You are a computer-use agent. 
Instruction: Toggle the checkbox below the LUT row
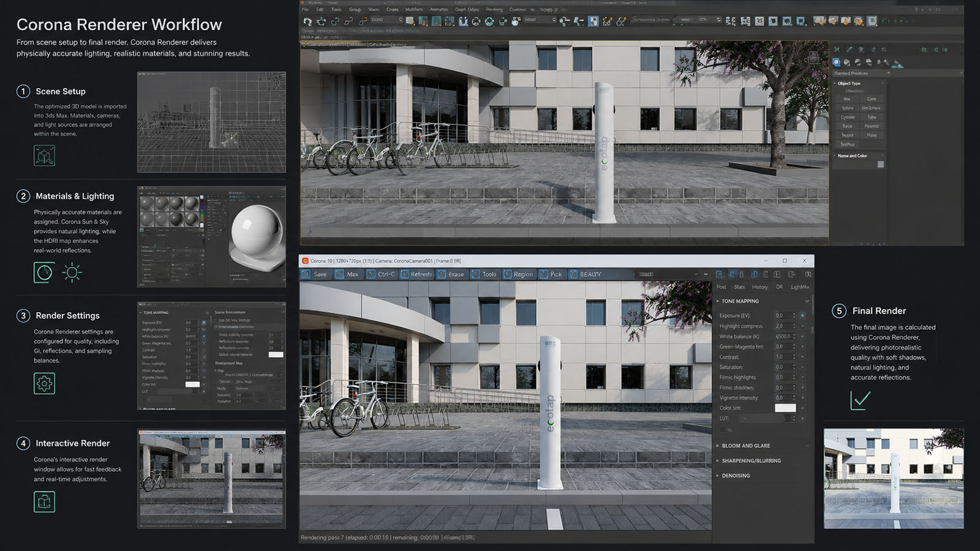[x=723, y=430]
